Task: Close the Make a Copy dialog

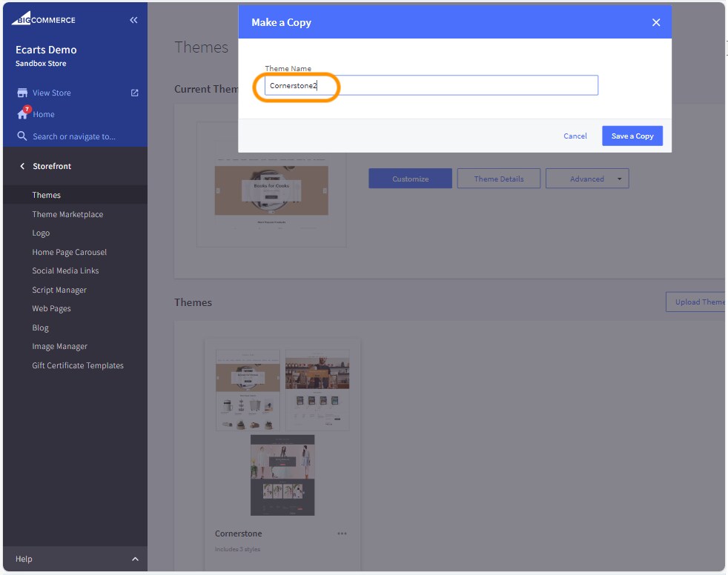Action: 656,22
